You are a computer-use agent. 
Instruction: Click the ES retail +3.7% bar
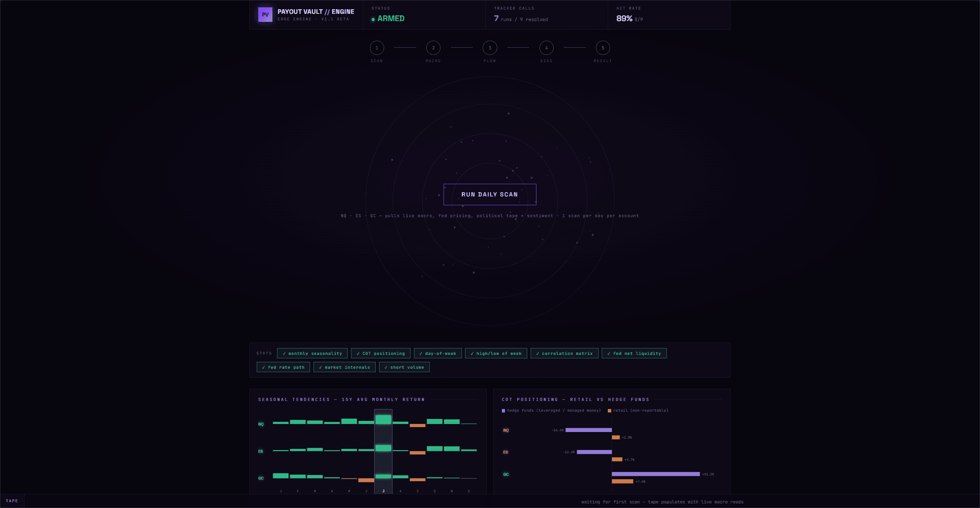[x=617, y=460]
